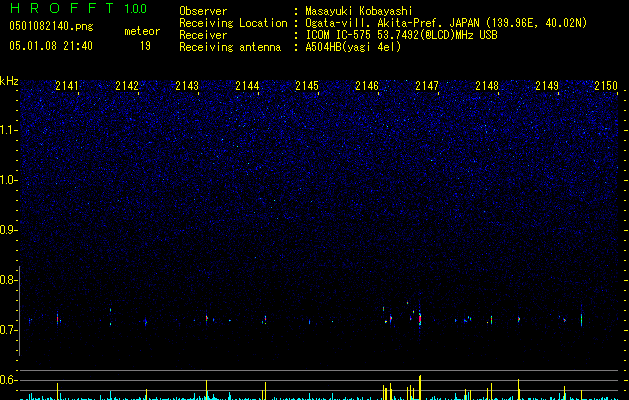Click the frequency axis label "0.8"
Screen dimensions: 629x400
(x=8, y=280)
